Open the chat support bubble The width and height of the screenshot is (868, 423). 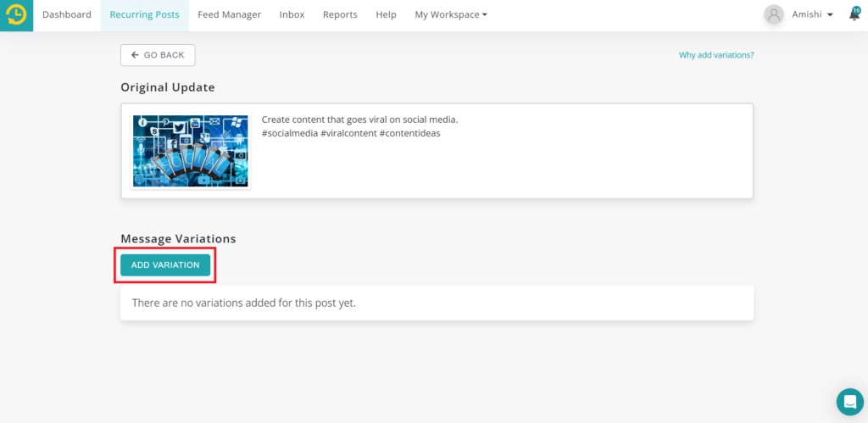coord(849,402)
